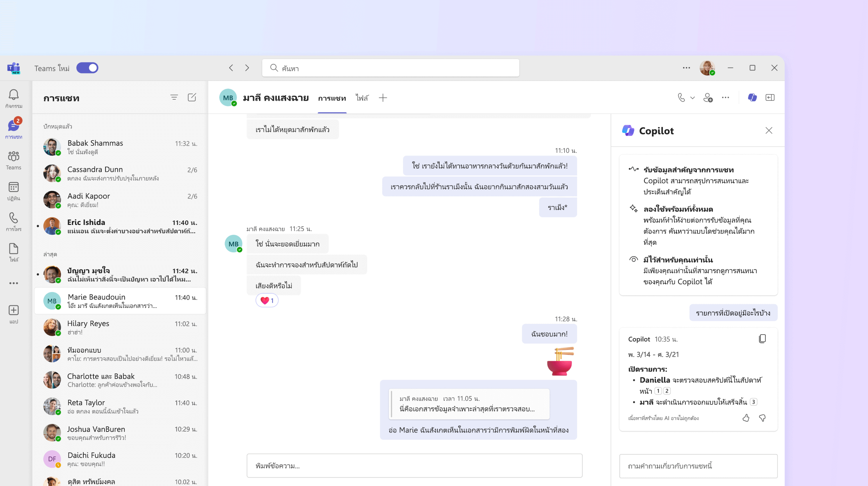Click the ramen bowl emoji sticker
The image size is (868, 486).
pos(560,361)
